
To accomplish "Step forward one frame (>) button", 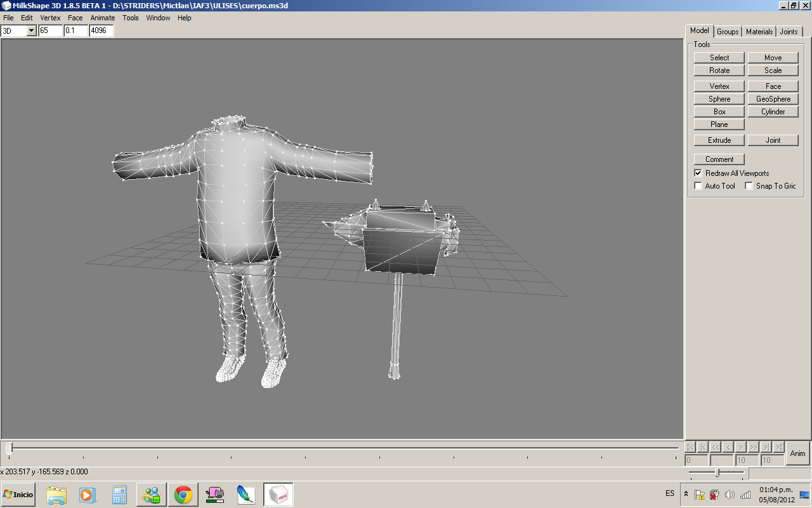I will 741,447.
